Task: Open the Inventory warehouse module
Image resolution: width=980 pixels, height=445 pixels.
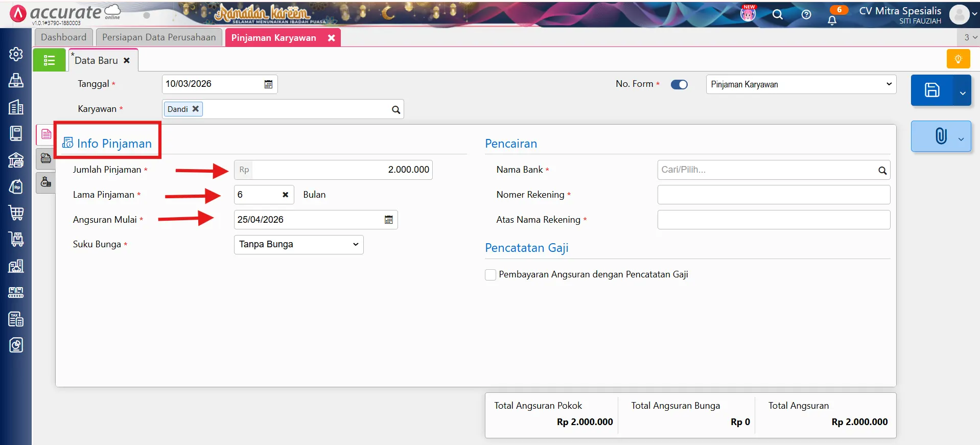Action: point(16,266)
